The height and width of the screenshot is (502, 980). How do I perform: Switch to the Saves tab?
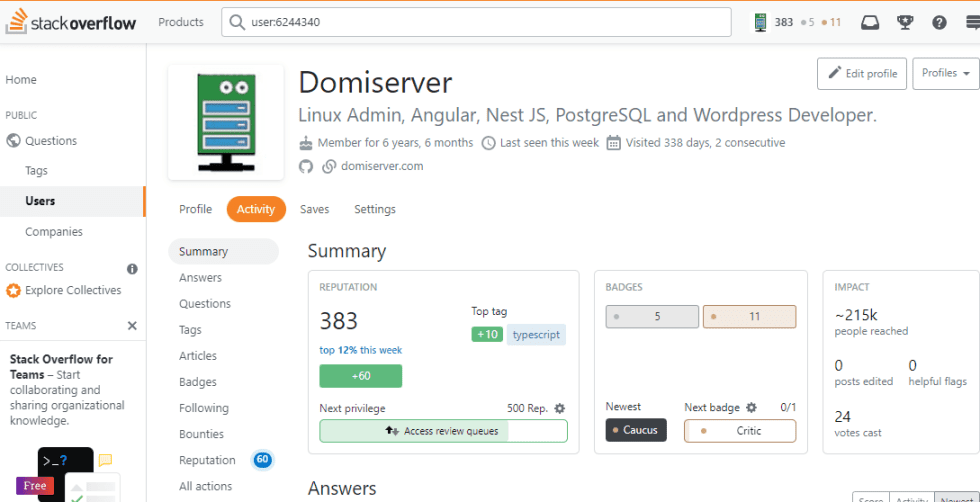[x=314, y=209]
